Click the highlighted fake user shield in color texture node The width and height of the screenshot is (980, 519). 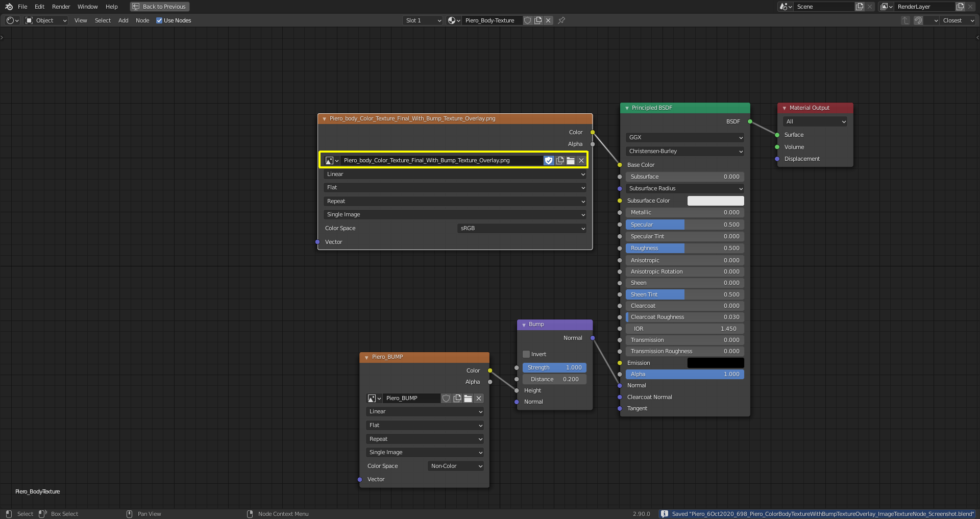pyautogui.click(x=549, y=160)
